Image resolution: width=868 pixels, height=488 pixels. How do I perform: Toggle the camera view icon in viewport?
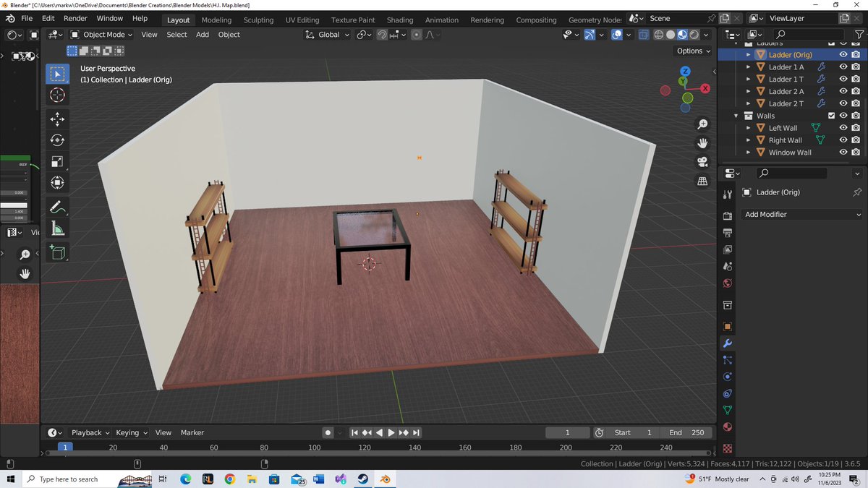(702, 162)
